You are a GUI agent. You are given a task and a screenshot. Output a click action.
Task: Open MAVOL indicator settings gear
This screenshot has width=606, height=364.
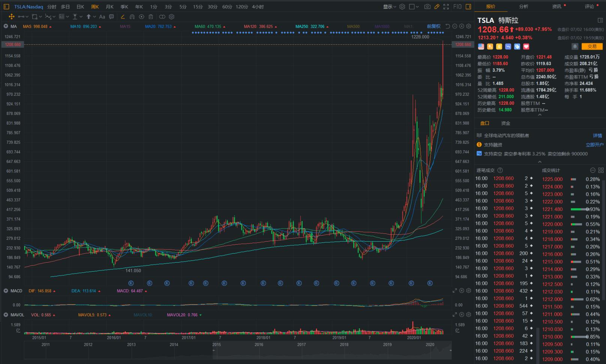coord(468,314)
